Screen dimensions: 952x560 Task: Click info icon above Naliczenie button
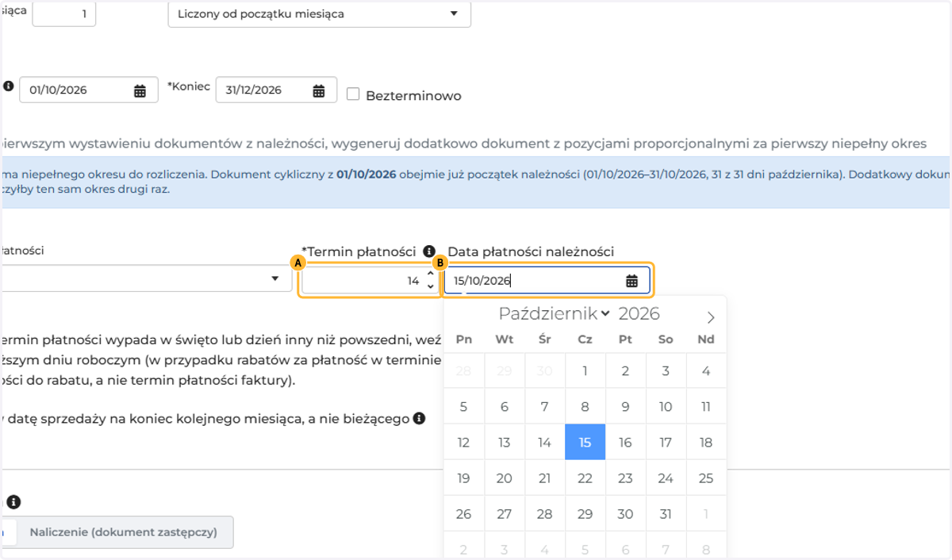pyautogui.click(x=14, y=502)
